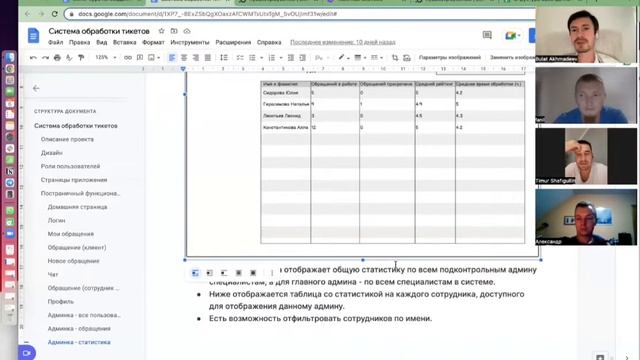Open border weight dropdown
The width and height of the screenshot is (640, 360).
click(360, 58)
